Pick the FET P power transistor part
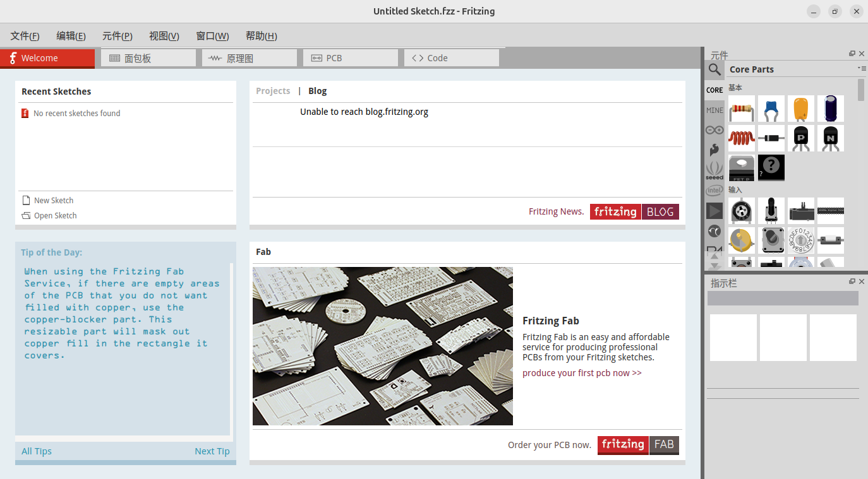The width and height of the screenshot is (868, 479). click(742, 168)
